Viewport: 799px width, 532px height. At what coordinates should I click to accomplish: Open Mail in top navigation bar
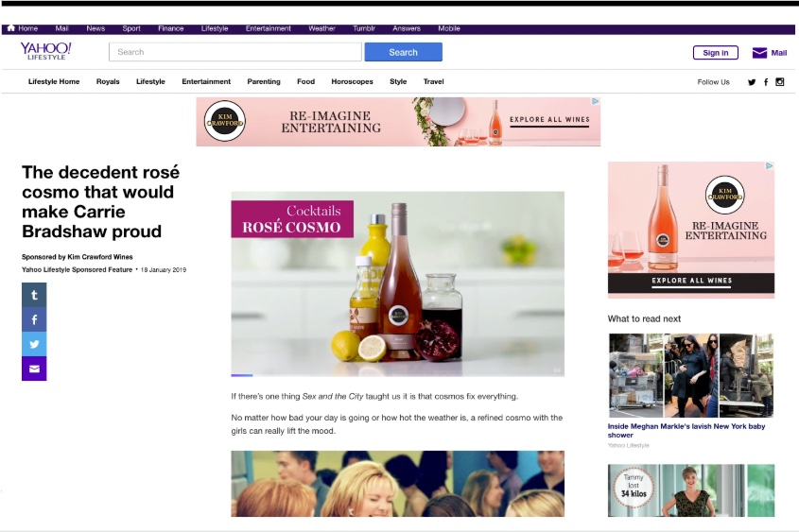[61, 28]
